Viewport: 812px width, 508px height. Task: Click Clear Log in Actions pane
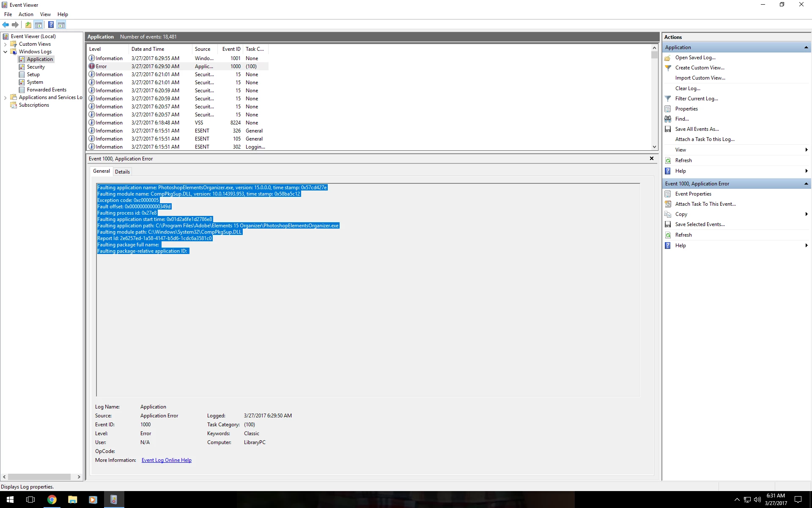click(687, 88)
